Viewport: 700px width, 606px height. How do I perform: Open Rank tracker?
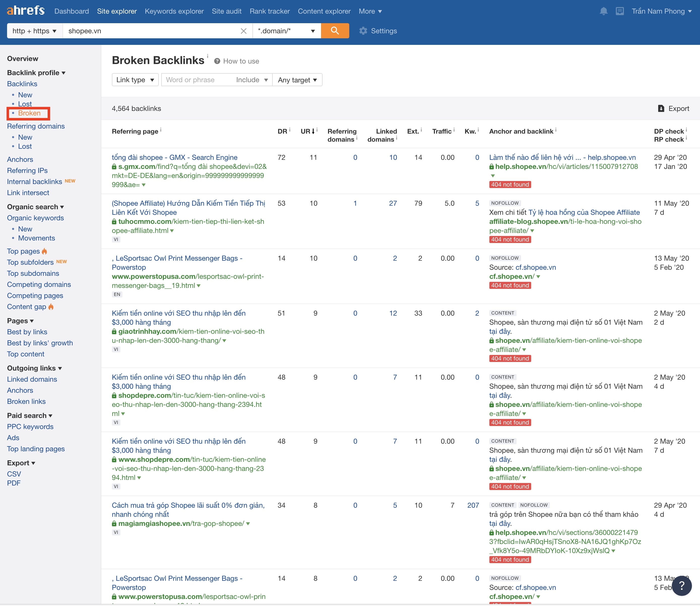(x=269, y=11)
